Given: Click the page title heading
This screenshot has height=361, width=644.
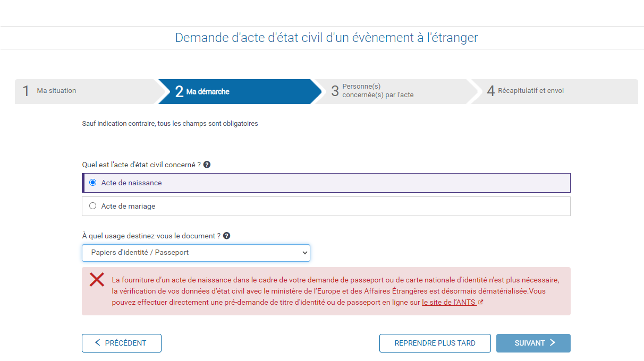Looking at the screenshot, I should tap(326, 38).
